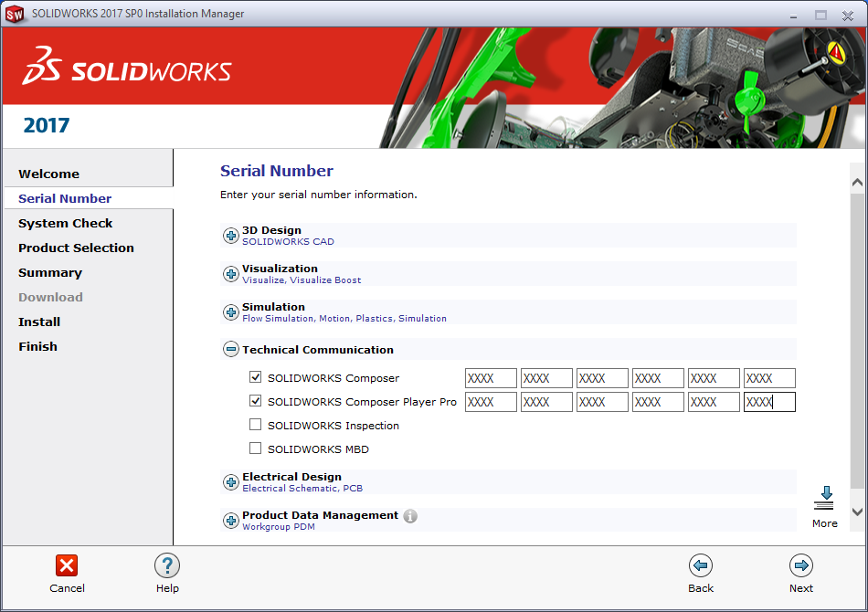Click first serial field for SOLIDWORKS Composer
Screen dimensions: 868x612
(x=491, y=378)
